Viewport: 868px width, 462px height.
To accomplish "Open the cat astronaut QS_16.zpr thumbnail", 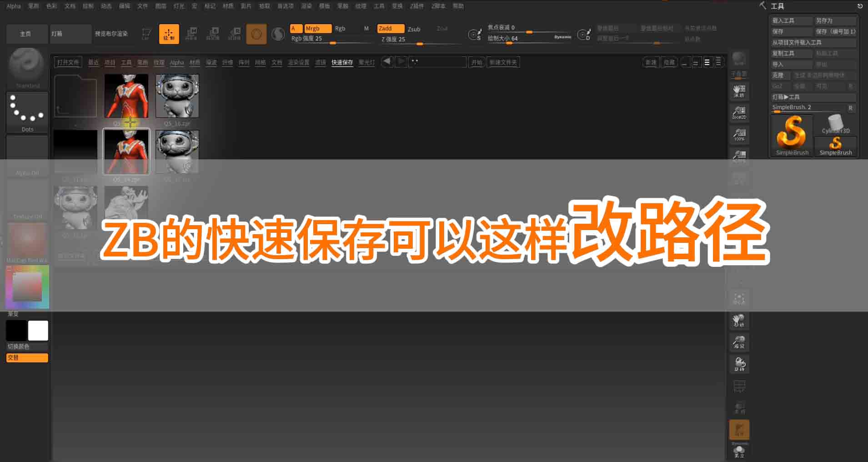I will [x=177, y=96].
